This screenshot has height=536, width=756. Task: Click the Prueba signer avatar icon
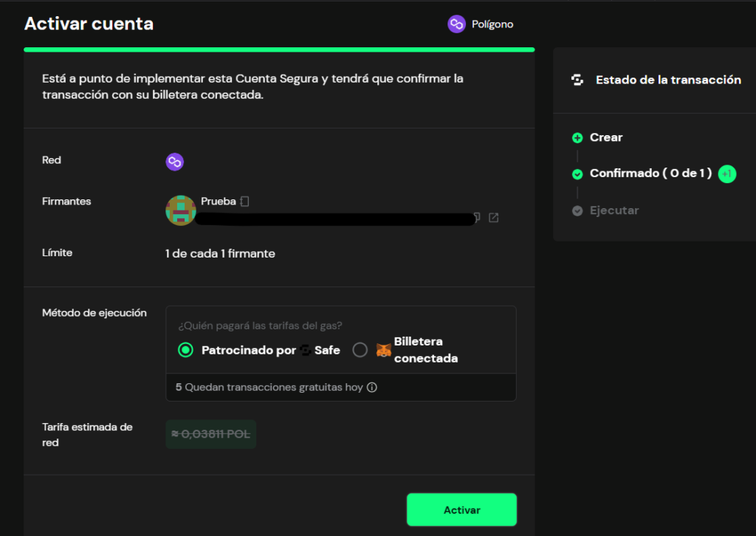(180, 210)
